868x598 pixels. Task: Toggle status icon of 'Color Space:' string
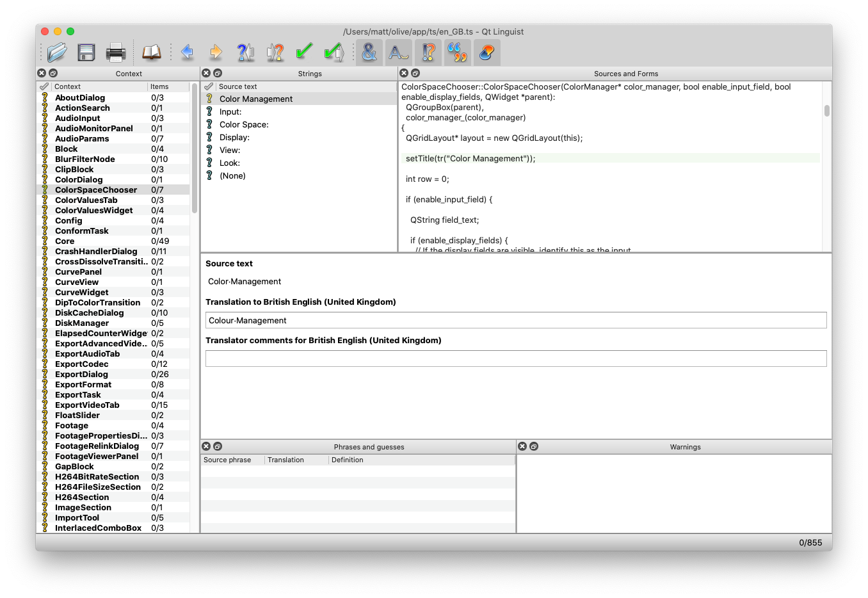pyautogui.click(x=209, y=124)
